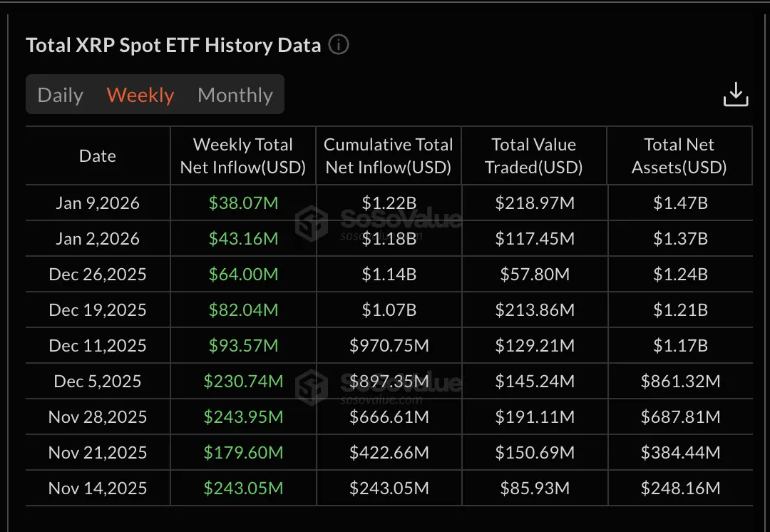Screen dimensions: 770x532
Task: Click the Cumulative Total Net Inflow header
Action: [388, 155]
